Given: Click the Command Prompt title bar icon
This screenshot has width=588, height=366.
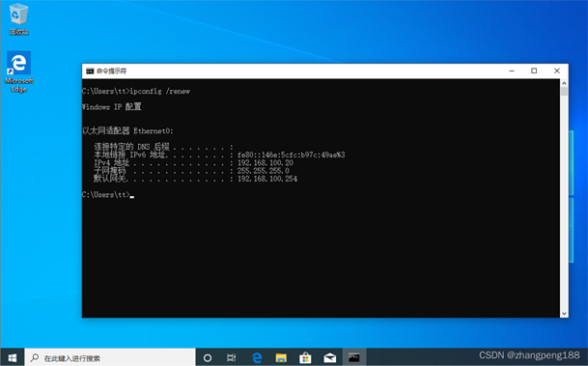Looking at the screenshot, I should [x=90, y=70].
